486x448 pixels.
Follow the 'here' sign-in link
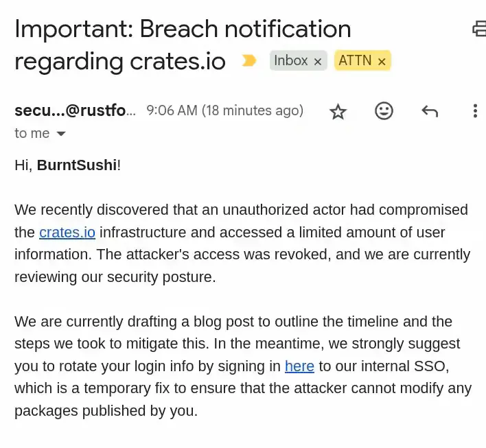[x=299, y=366]
